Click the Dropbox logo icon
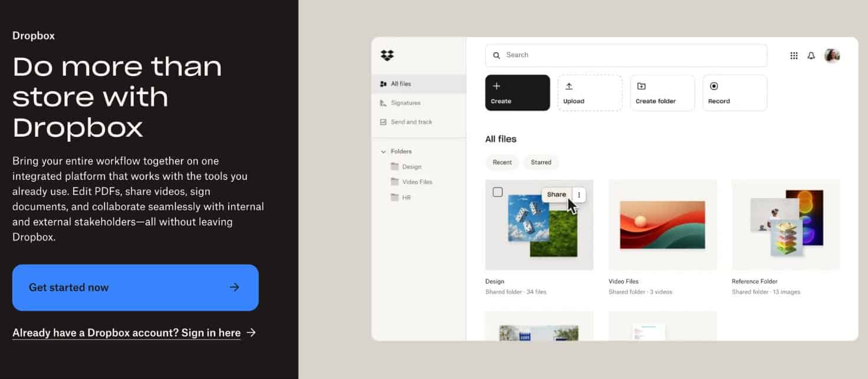Image resolution: width=868 pixels, height=379 pixels. (x=387, y=55)
